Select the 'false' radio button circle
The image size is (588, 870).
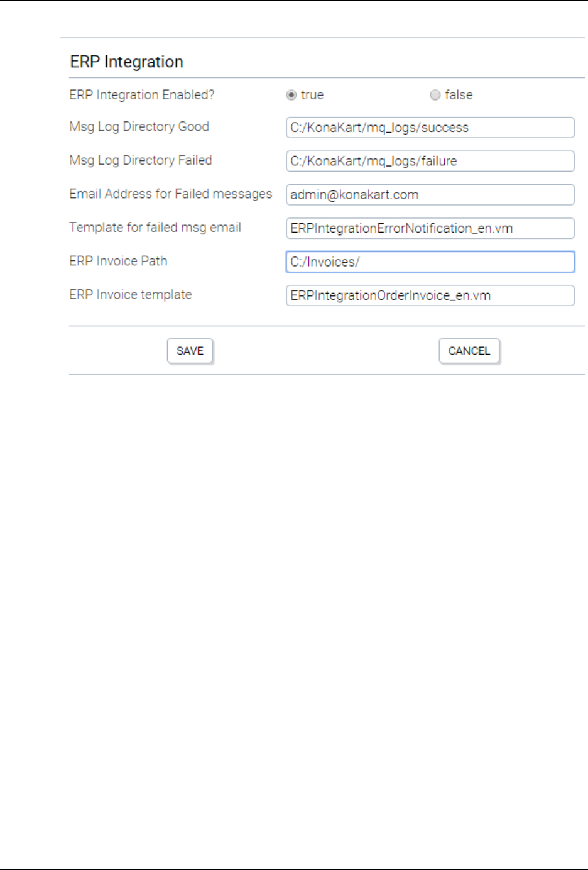(x=435, y=95)
